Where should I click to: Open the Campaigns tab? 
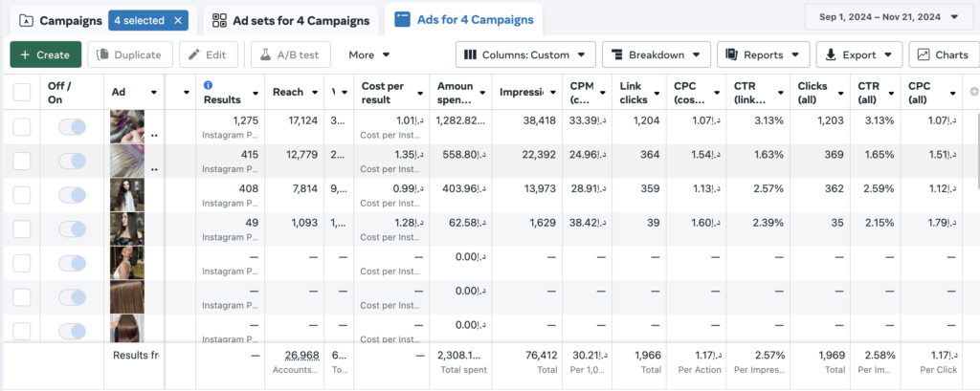(71, 21)
